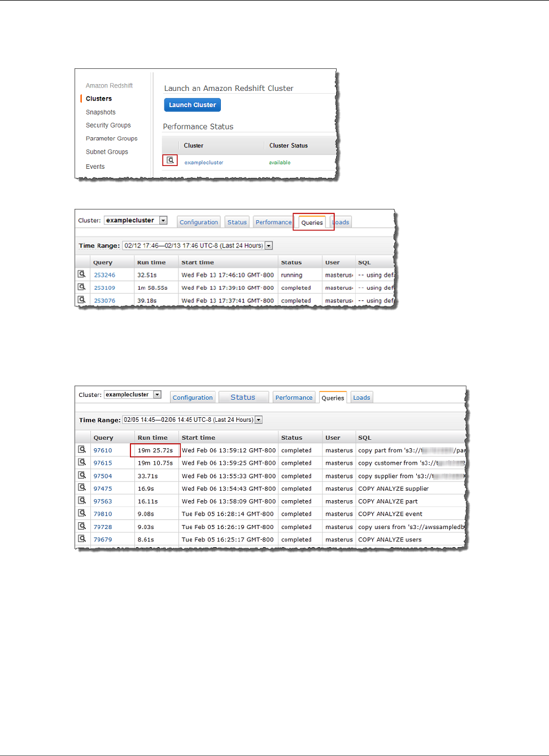Sort by Status column in the Feb 06 table

coord(291,438)
